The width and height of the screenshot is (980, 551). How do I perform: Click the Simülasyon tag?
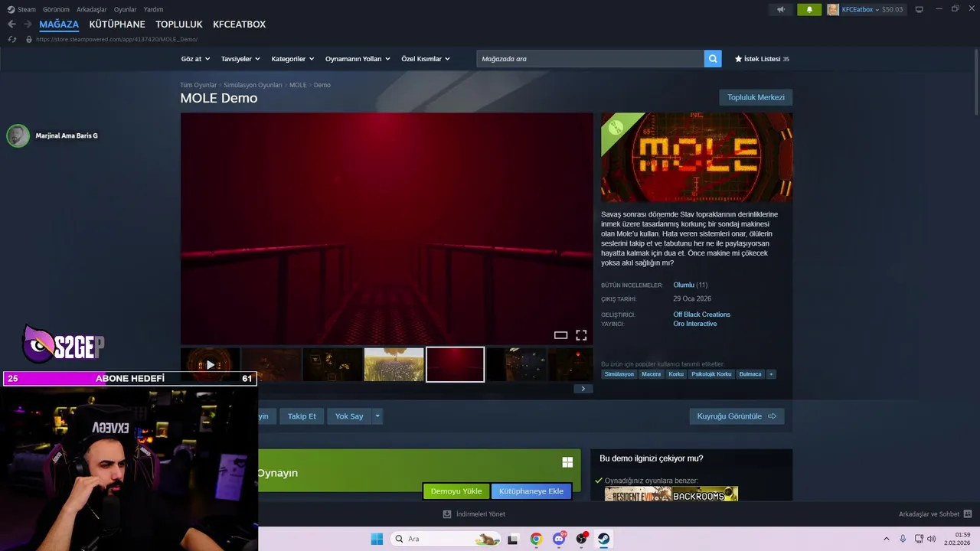[x=619, y=374]
